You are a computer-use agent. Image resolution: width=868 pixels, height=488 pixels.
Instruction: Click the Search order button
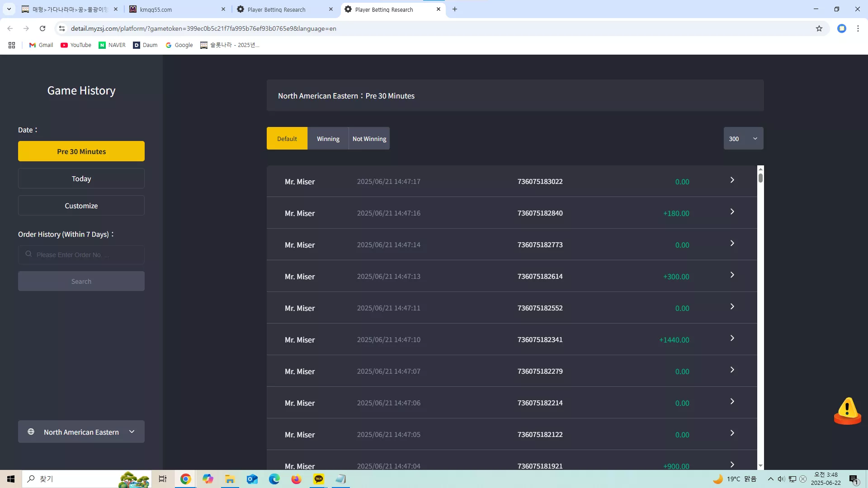pos(81,281)
